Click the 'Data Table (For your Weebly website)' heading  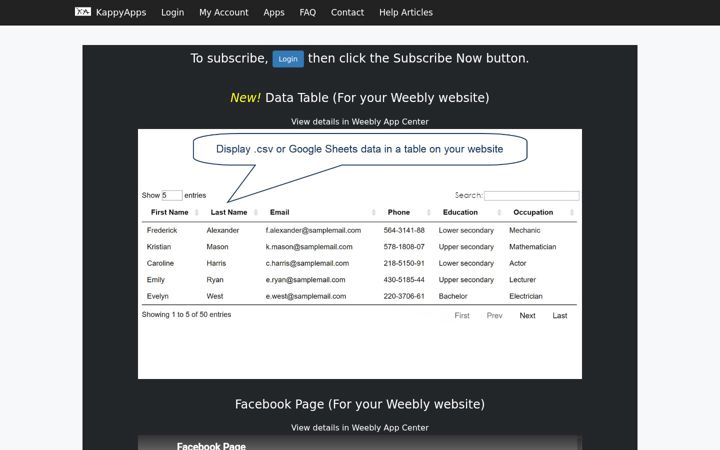coord(377,98)
